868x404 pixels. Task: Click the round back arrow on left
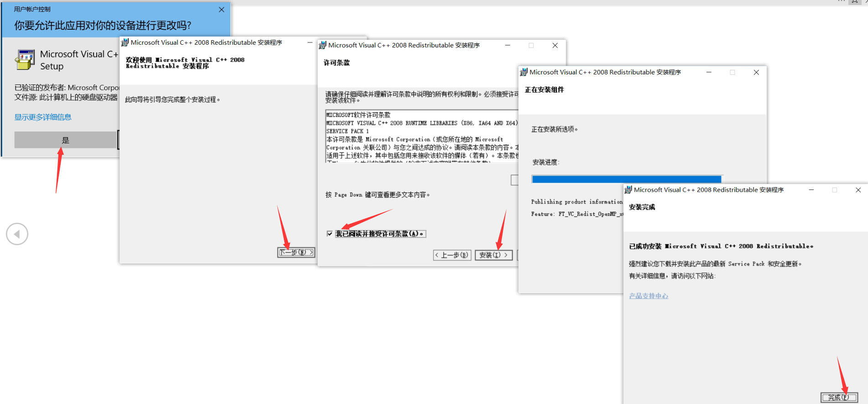(x=17, y=234)
